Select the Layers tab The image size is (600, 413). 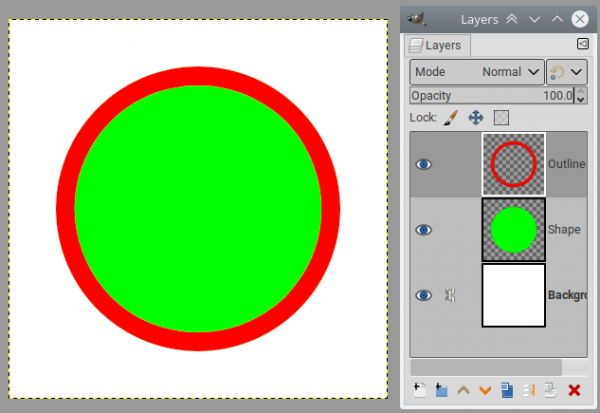pyautogui.click(x=438, y=45)
